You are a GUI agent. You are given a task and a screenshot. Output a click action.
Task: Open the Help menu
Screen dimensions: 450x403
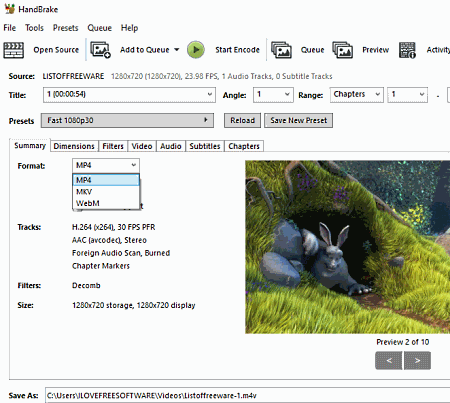129,28
